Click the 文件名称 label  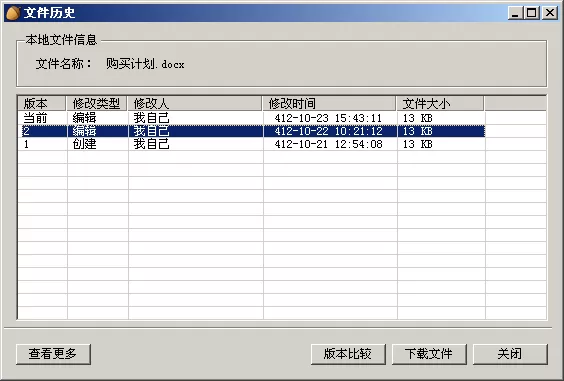(x=64, y=64)
